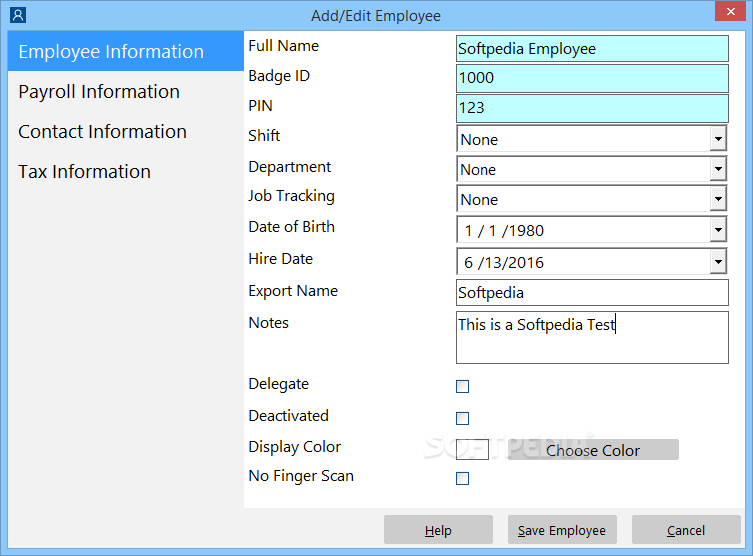Click the Export Name field
Viewport: 753px width, 556px height.
(x=592, y=292)
